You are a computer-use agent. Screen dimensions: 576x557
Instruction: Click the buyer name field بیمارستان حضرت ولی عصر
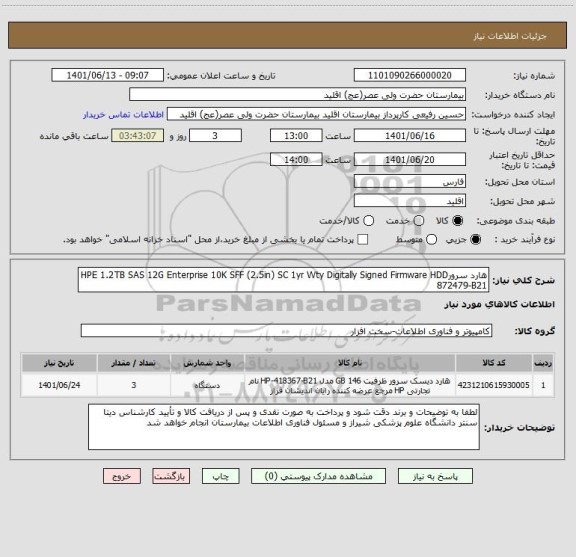(x=298, y=95)
